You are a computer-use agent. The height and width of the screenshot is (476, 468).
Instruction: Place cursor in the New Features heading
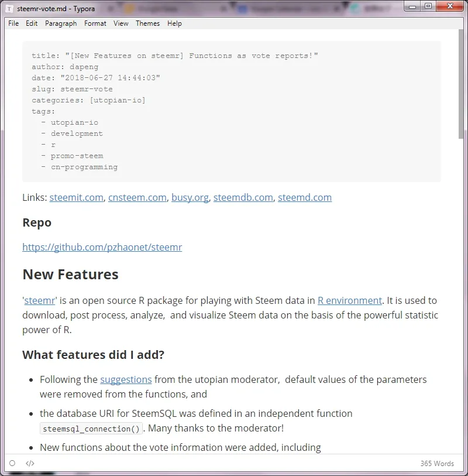[70, 275]
